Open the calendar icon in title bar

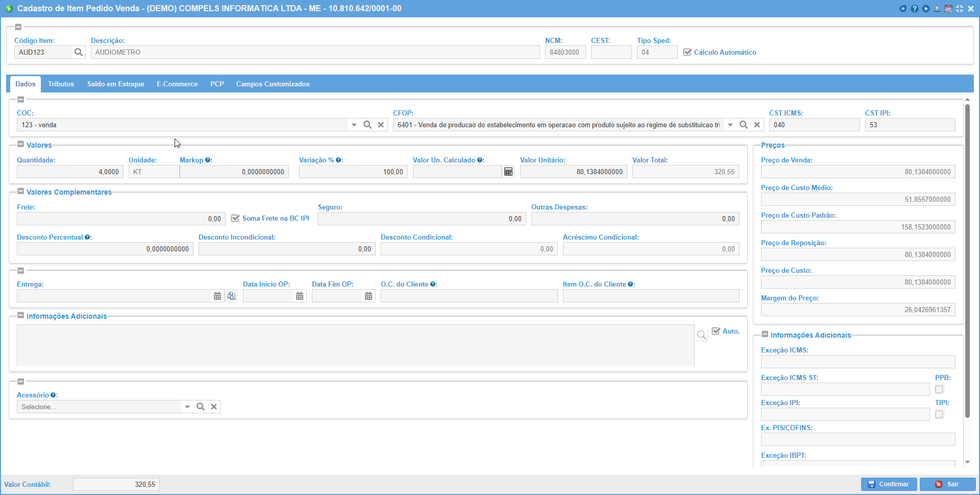pyautogui.click(x=948, y=9)
